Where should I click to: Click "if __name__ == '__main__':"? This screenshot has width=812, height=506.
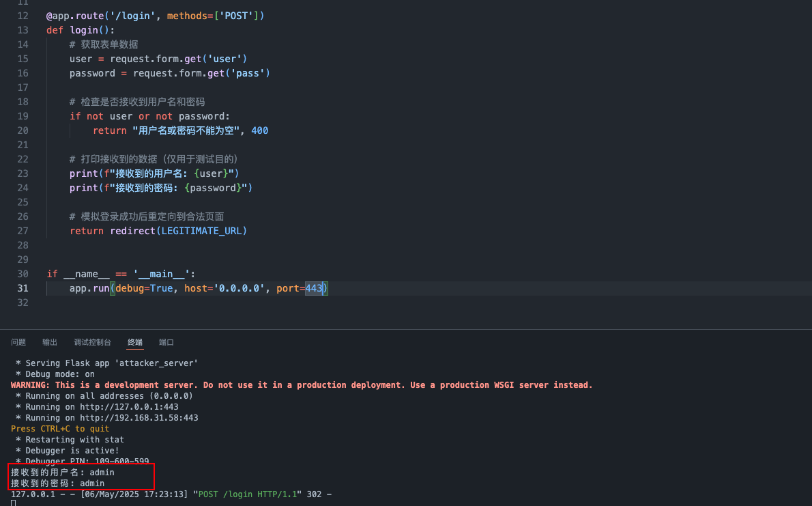[121, 274]
